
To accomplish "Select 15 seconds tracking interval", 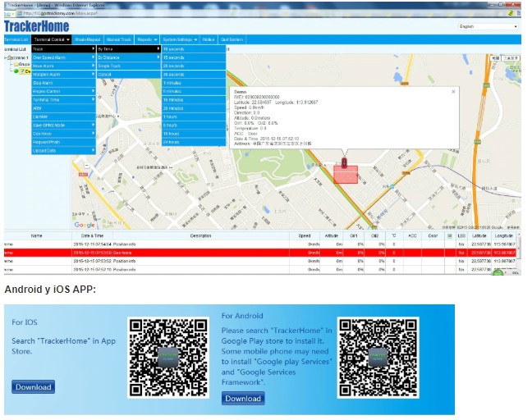I will click(194, 57).
